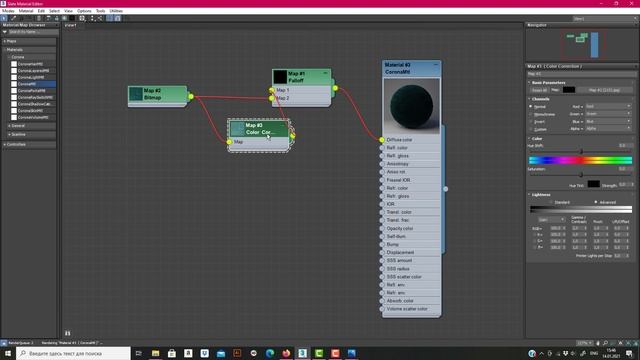Toggle the G= row checkbox
Screen dimensions: 640x360
click(534, 241)
